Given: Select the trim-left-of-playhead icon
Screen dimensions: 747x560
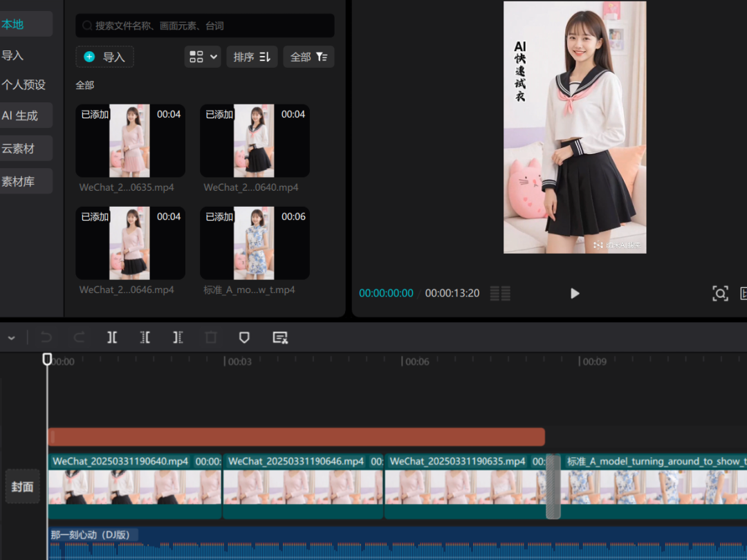Looking at the screenshot, I should coord(145,337).
